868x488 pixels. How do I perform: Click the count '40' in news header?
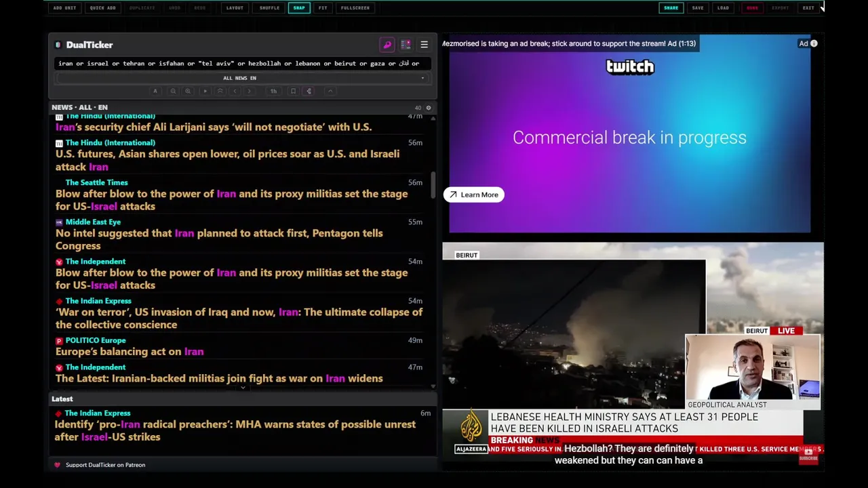point(418,108)
